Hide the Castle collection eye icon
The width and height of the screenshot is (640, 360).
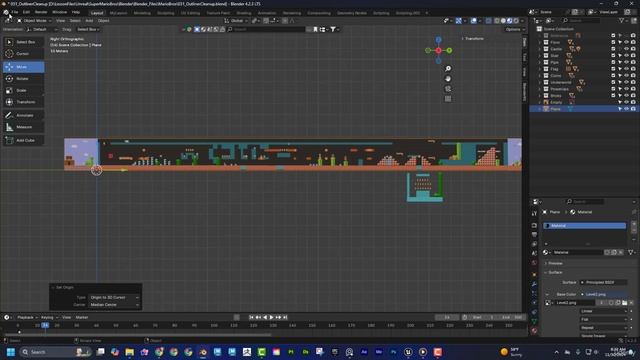pos(627,49)
